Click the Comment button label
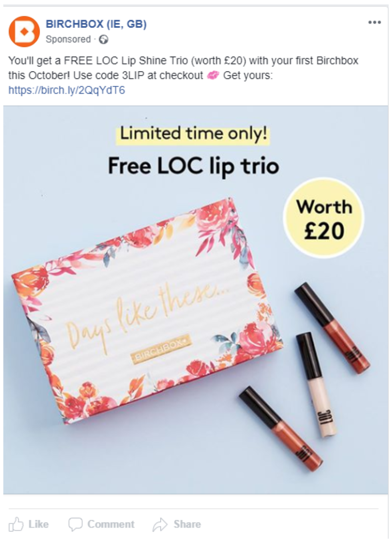Image resolution: width=392 pixels, height=545 pixels. (x=111, y=524)
